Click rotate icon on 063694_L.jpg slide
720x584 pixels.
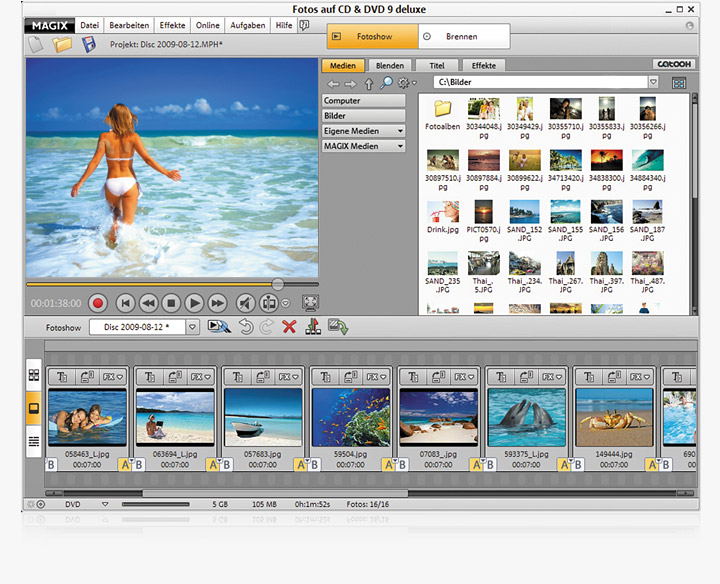tap(174, 376)
